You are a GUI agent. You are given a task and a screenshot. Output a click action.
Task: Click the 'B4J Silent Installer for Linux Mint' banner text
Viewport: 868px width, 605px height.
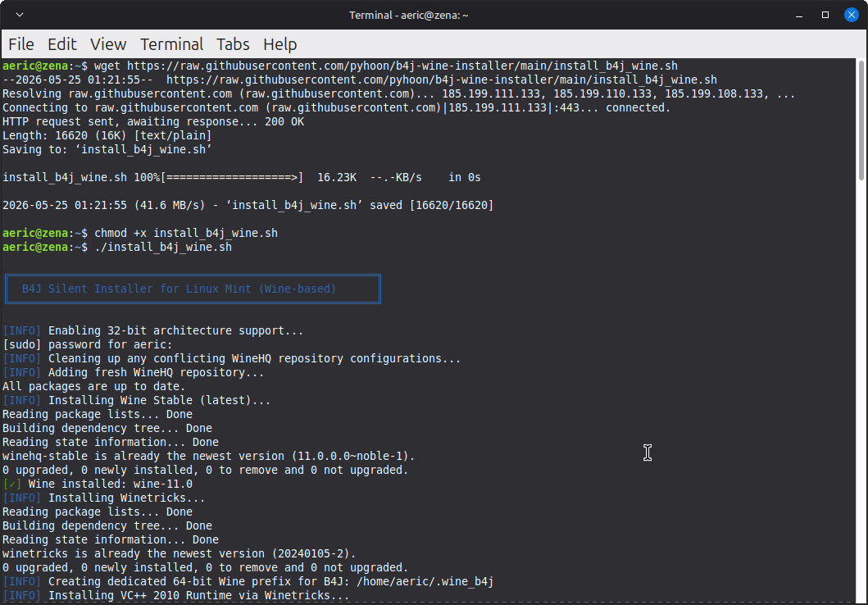click(179, 289)
